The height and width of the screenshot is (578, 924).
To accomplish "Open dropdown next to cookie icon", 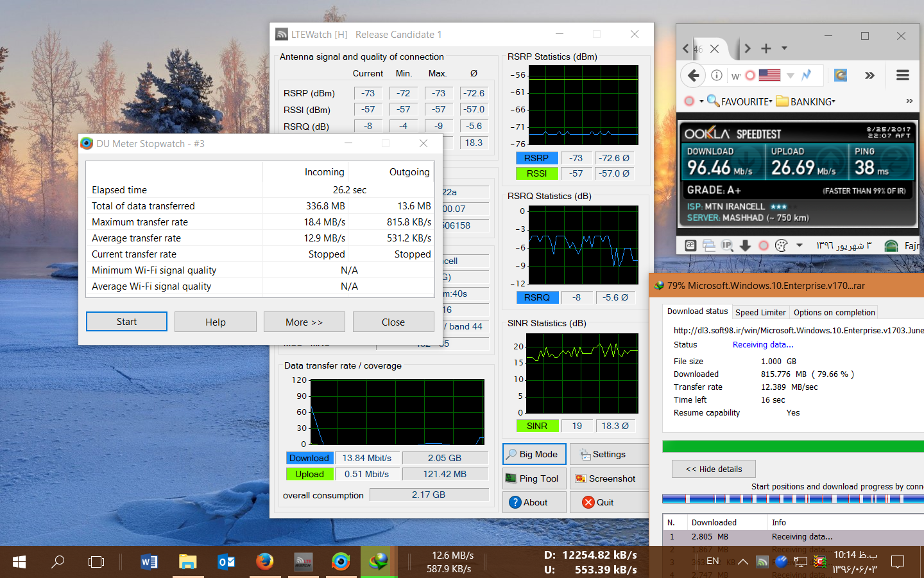I will tap(800, 245).
